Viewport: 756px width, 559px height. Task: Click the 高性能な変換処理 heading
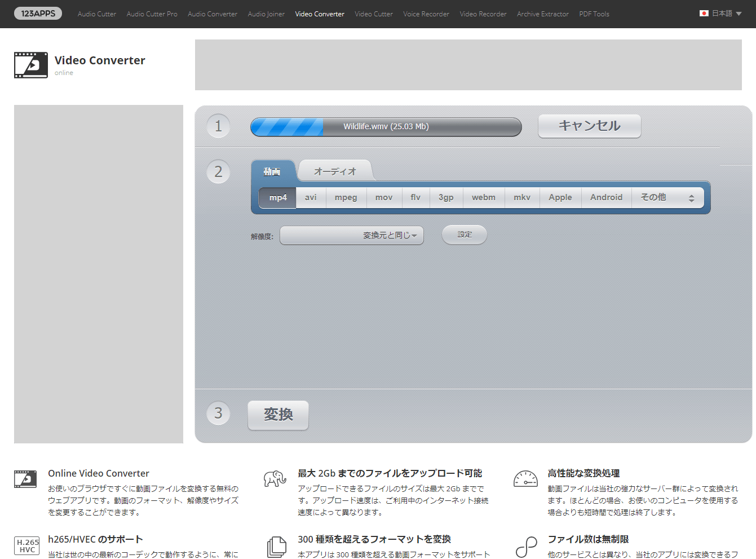[583, 473]
